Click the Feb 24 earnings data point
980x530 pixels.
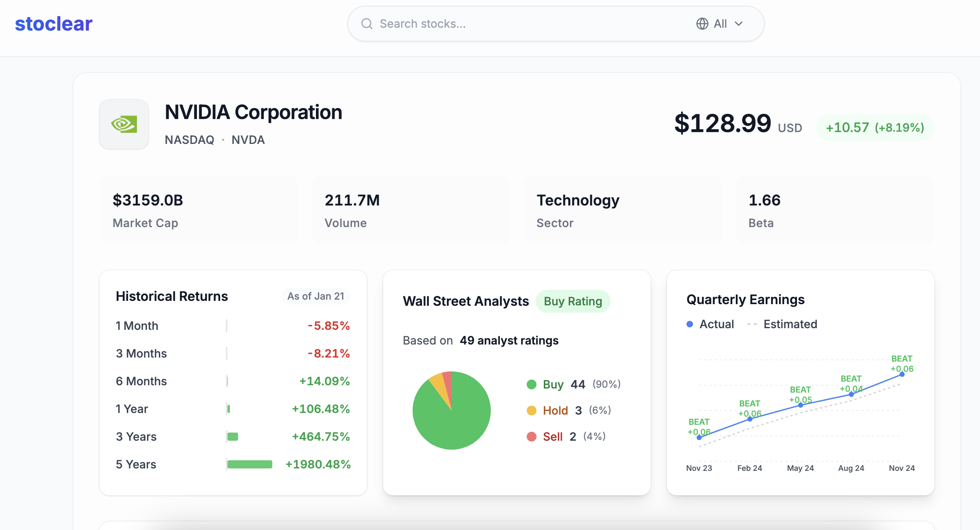tap(750, 419)
